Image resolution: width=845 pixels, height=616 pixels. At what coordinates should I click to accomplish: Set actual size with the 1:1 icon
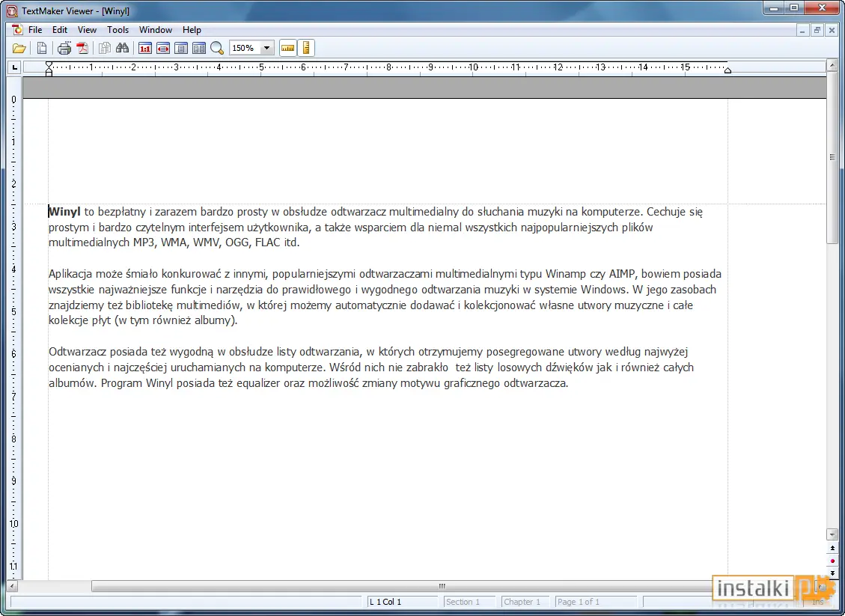pyautogui.click(x=145, y=49)
